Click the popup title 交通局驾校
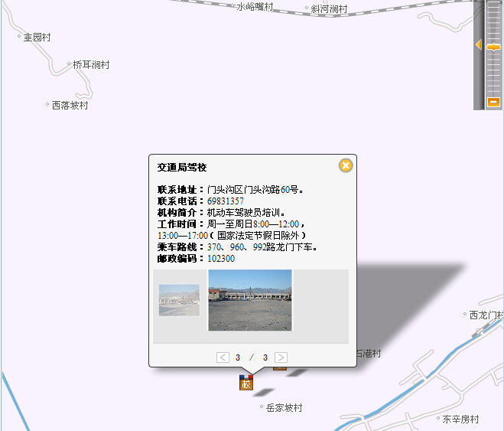Image resolution: width=504 pixels, height=431 pixels. point(182,167)
